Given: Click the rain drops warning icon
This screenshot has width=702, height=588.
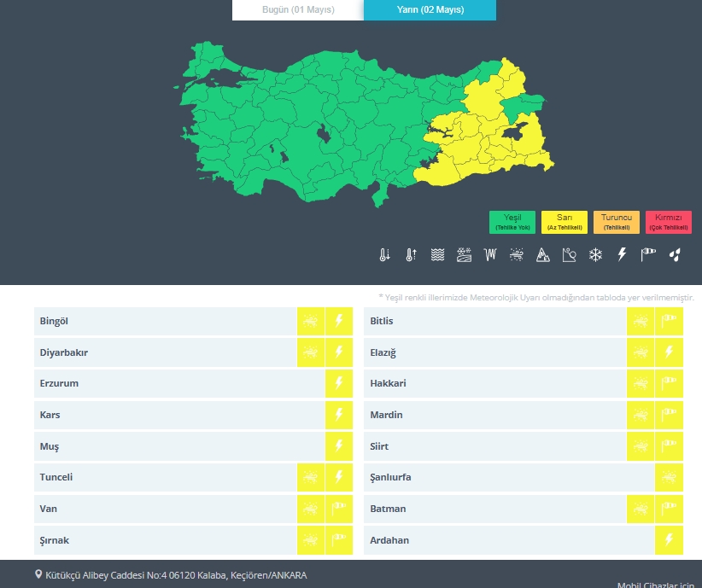Looking at the screenshot, I should 675,254.
